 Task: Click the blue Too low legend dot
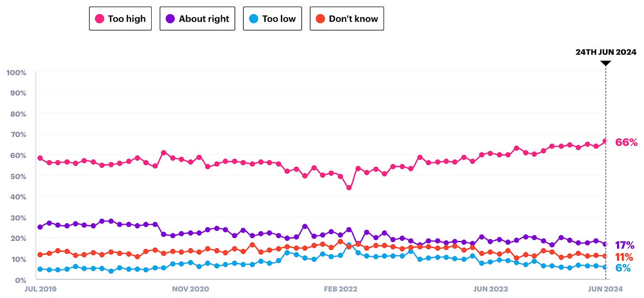254,19
